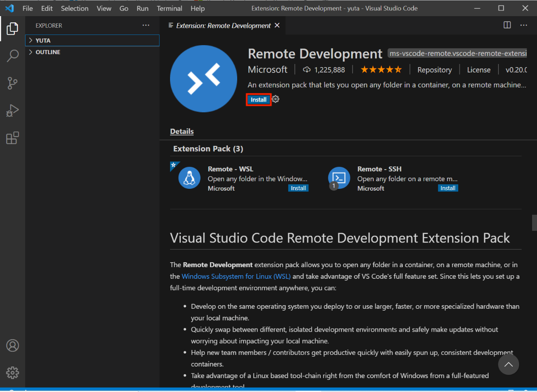The height and width of the screenshot is (392, 537).
Task: Click the scroll-to-top arrow button
Action: point(508,365)
